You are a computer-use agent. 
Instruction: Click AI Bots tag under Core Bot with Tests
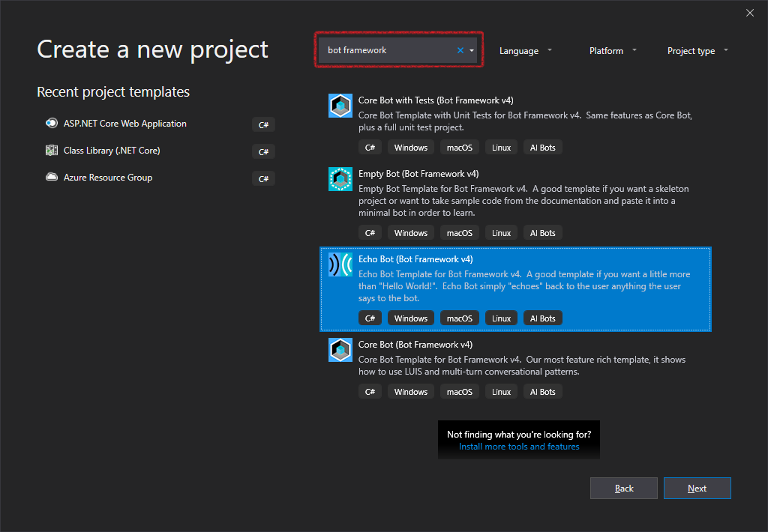[543, 148]
